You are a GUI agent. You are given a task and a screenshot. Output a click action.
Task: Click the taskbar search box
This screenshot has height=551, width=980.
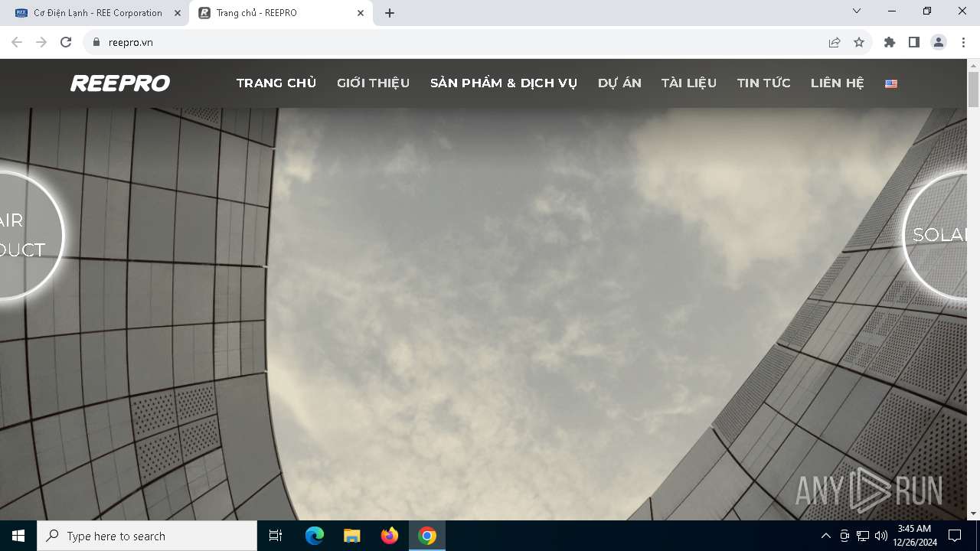(147, 536)
